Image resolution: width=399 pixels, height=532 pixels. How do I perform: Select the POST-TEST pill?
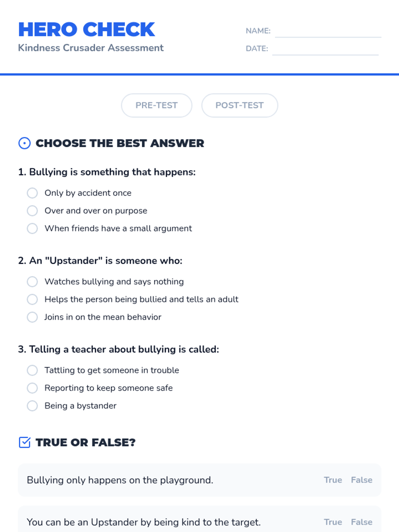239,105
